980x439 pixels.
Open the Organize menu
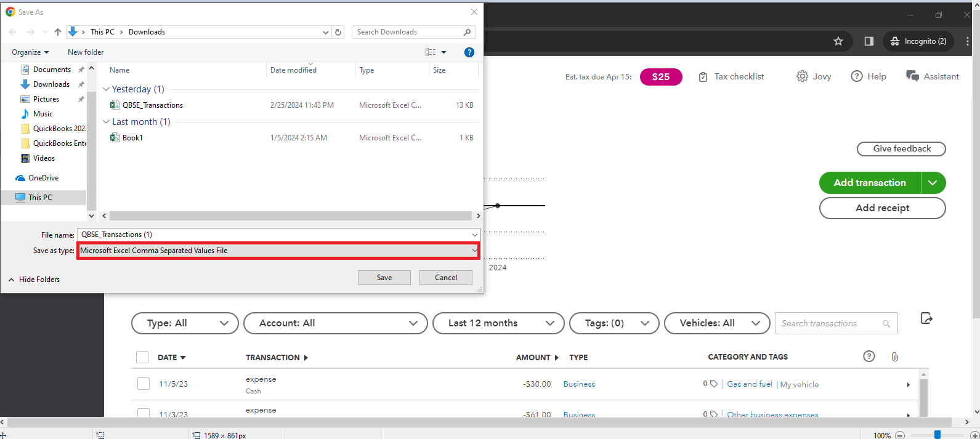tap(30, 52)
